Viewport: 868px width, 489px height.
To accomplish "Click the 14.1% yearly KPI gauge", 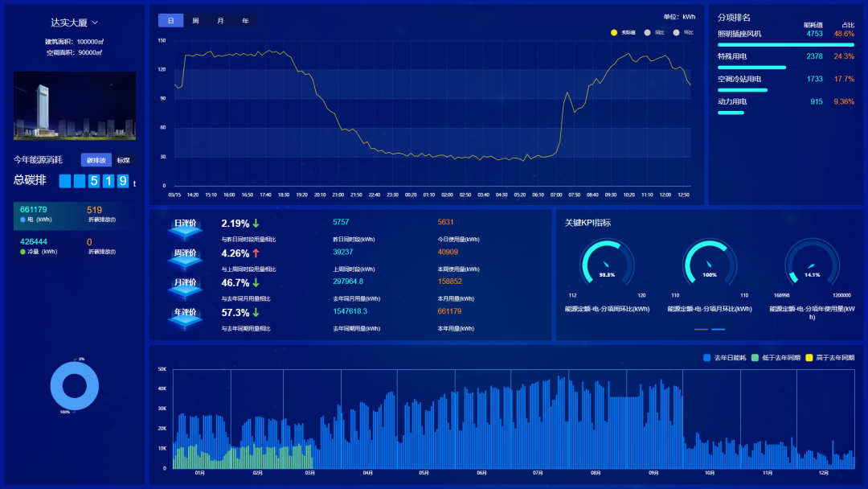I will (812, 265).
